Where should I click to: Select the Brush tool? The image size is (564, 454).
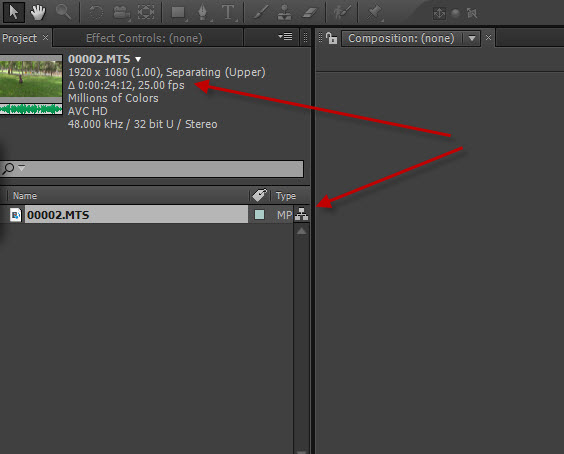tap(261, 13)
